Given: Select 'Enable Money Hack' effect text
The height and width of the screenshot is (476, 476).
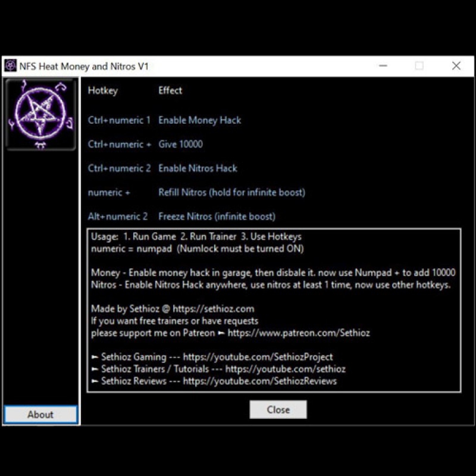Looking at the screenshot, I should click(199, 120).
